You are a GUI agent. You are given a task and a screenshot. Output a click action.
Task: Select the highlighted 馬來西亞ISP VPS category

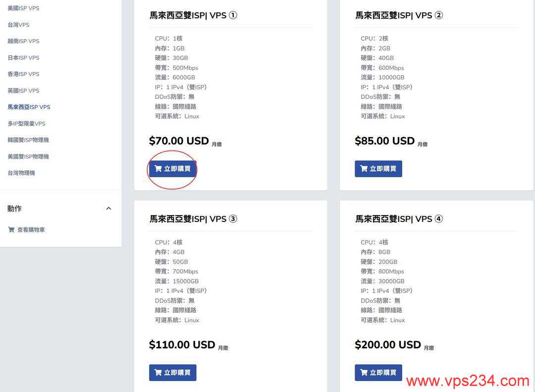point(29,107)
